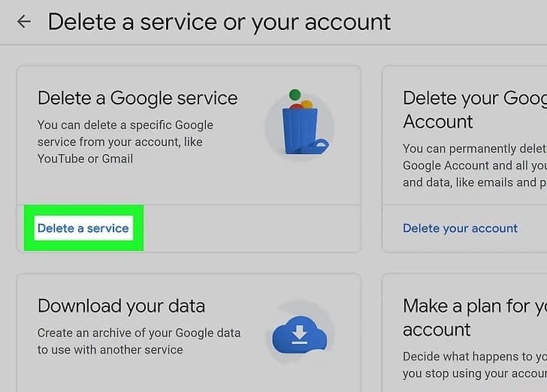
Task: Click the blue trash can illustration
Action: (300, 131)
